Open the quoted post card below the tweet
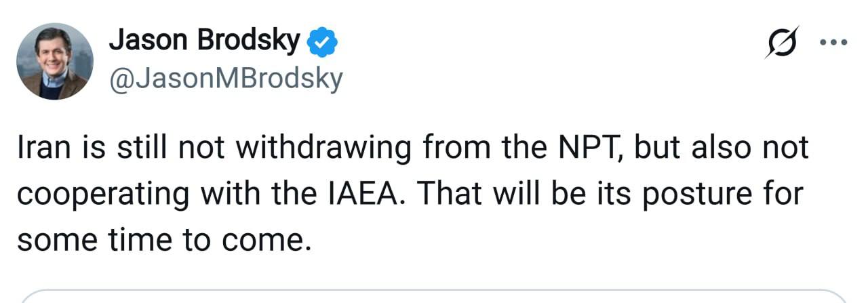Viewport: 868px width, 303px height. pos(434,297)
